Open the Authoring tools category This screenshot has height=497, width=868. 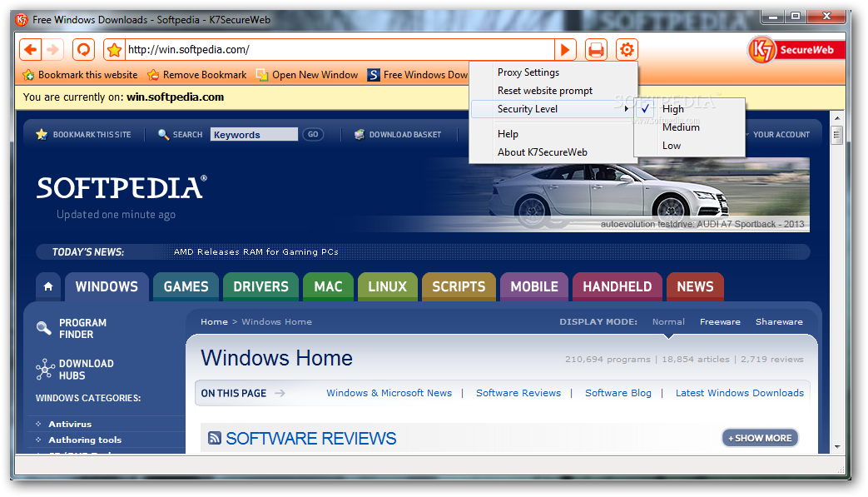[85, 440]
